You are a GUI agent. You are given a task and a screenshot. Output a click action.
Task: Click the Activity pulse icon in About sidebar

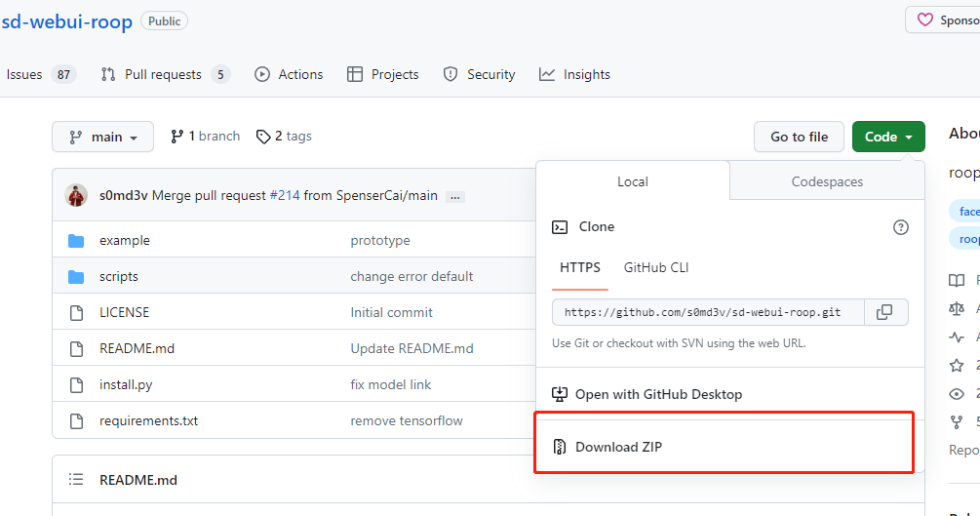tap(957, 337)
